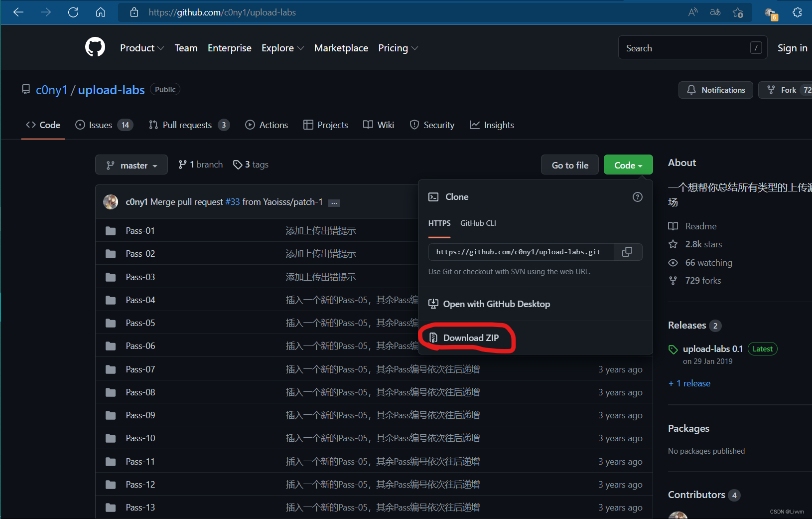Screen dimensions: 812x519
Task: Open the master branch selector
Action: [132, 165]
